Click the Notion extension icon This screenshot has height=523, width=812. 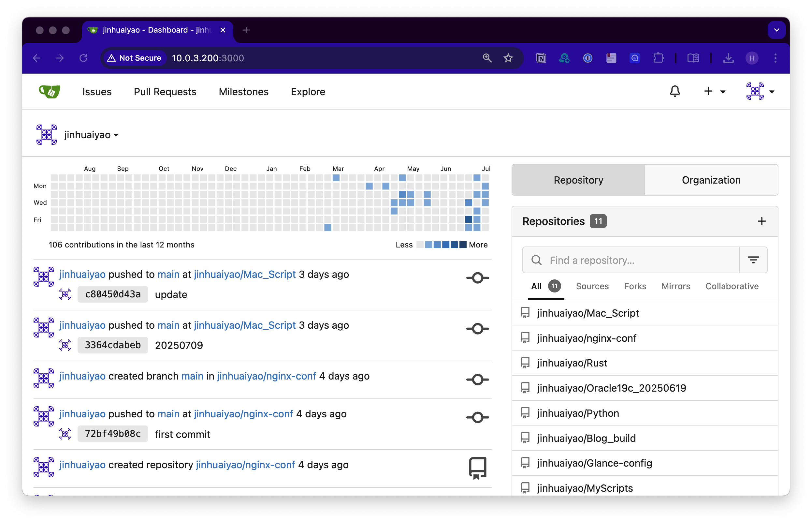coord(541,58)
